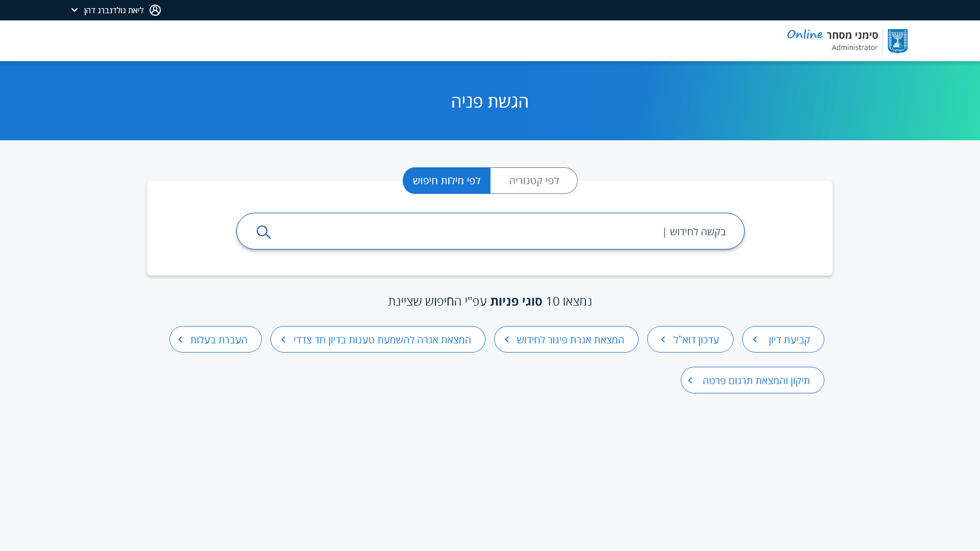
Task: Click chevron on המצאת אגרת פיגור לחידוש
Action: 507,340
